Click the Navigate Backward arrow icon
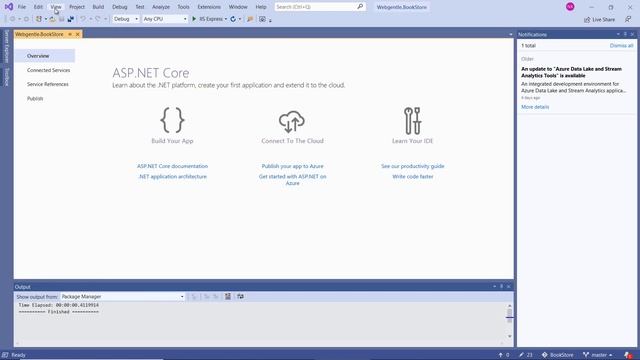 click(x=12, y=19)
